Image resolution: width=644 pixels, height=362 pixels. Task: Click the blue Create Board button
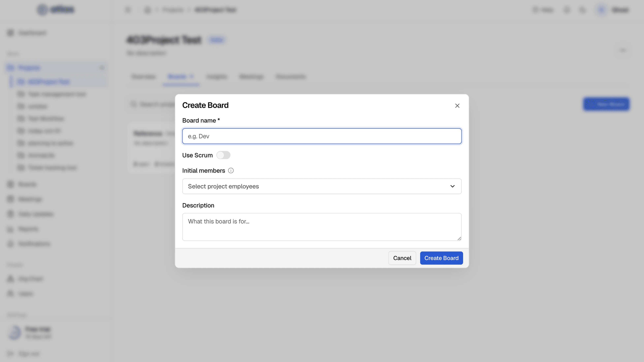coord(441,258)
